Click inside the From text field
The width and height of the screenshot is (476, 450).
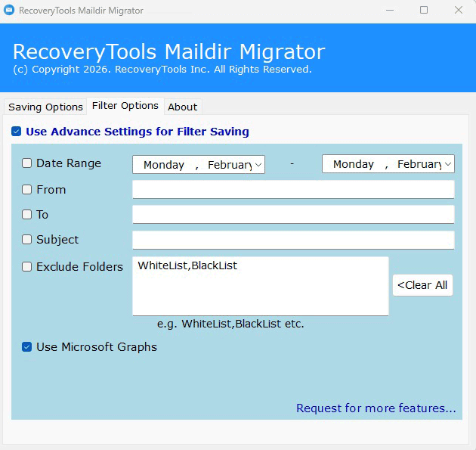(x=293, y=190)
